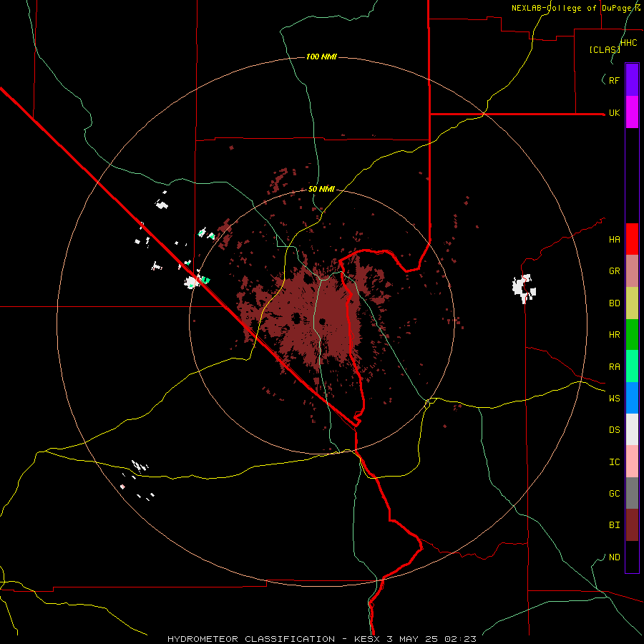644x644 pixels.
Task: Select the gray GC legend swatch
Action: [632, 493]
